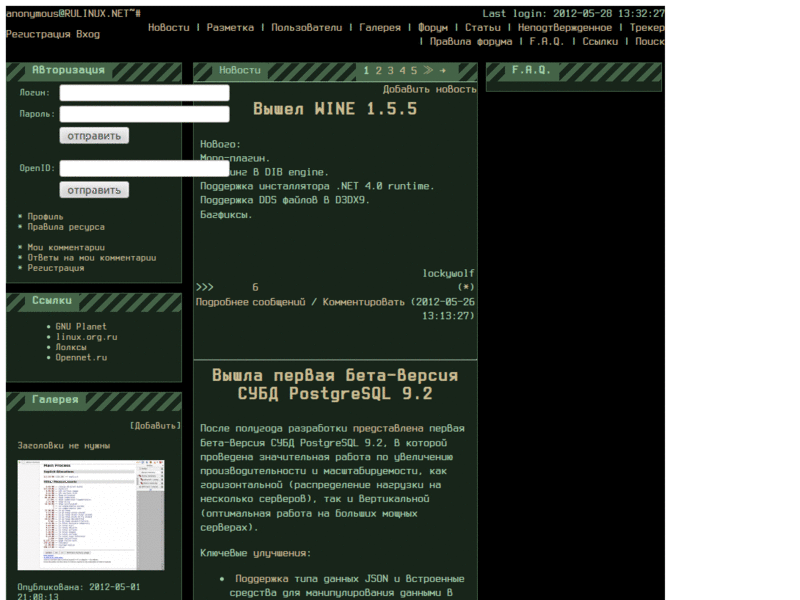The height and width of the screenshot is (600, 800).
Task: Open the Ссылки top menu link
Action: (x=600, y=41)
